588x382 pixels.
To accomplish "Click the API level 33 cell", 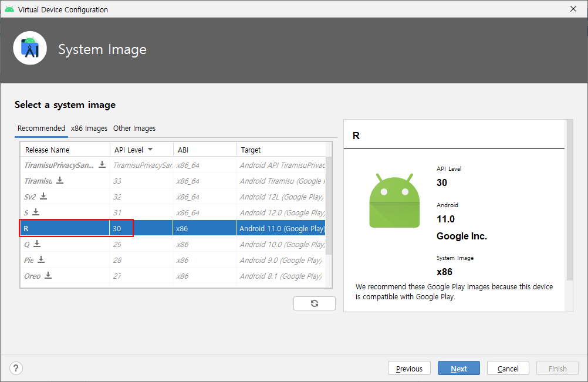I will click(141, 181).
